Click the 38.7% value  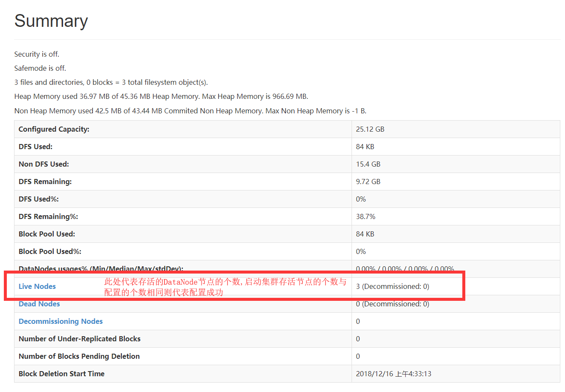[366, 216]
